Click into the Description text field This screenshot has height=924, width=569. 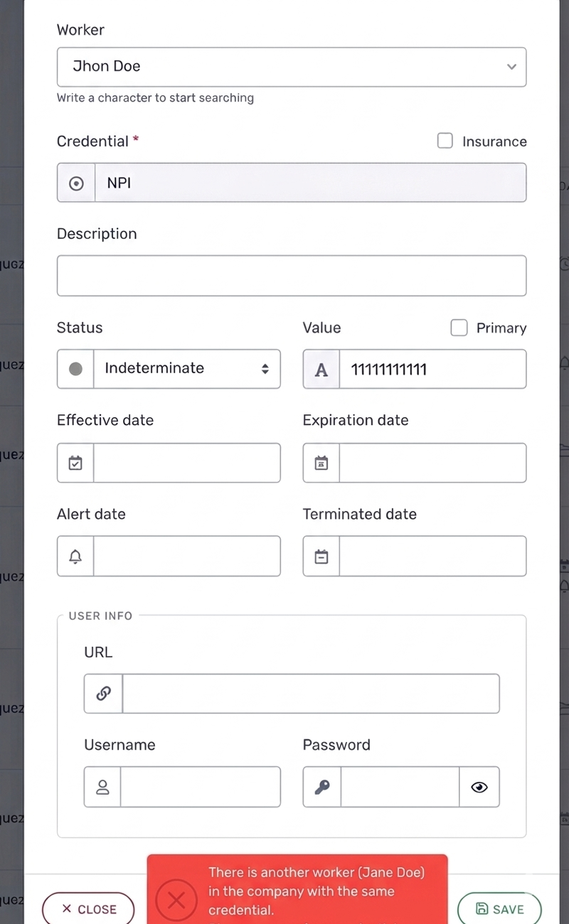(292, 276)
